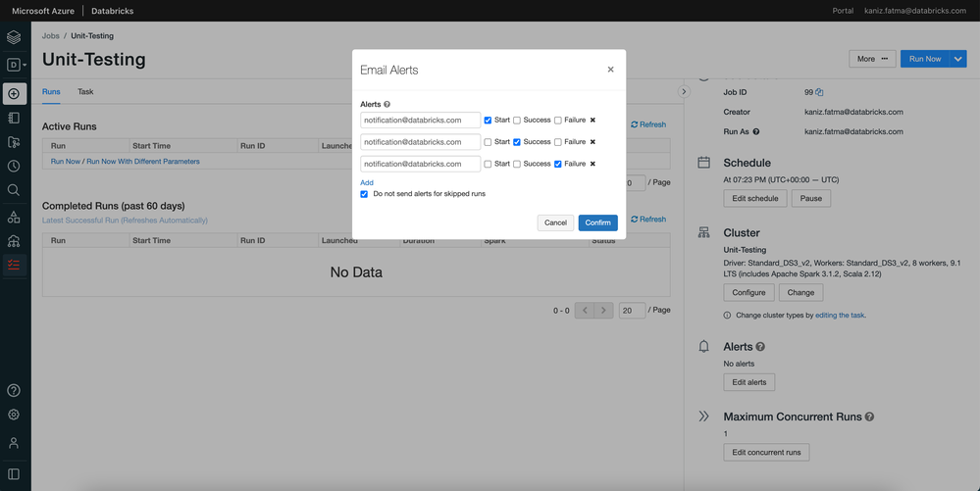Open the Settings gear icon in the sidebar

(14, 415)
